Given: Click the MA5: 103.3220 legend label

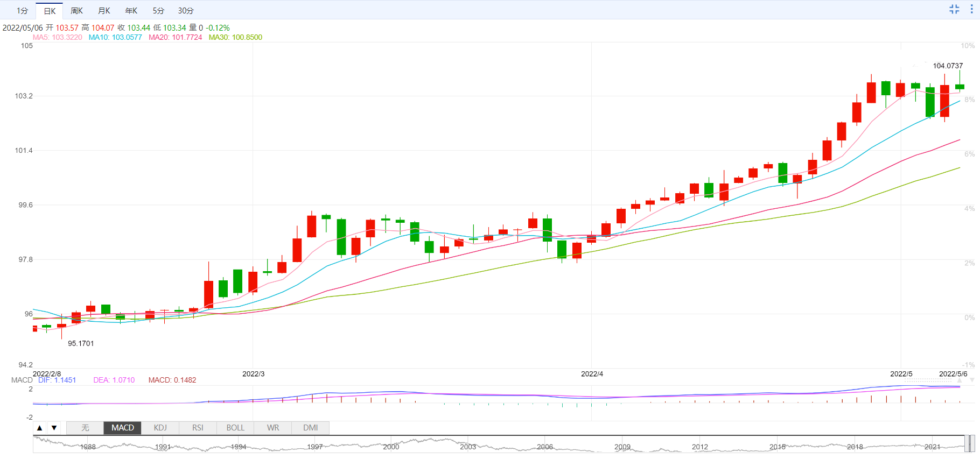Looking at the screenshot, I should click(58, 37).
